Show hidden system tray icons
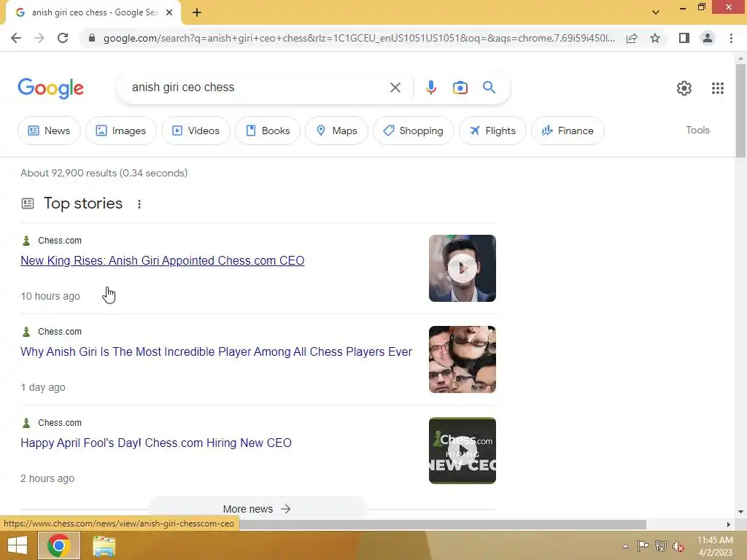This screenshot has width=747, height=560. click(x=625, y=546)
